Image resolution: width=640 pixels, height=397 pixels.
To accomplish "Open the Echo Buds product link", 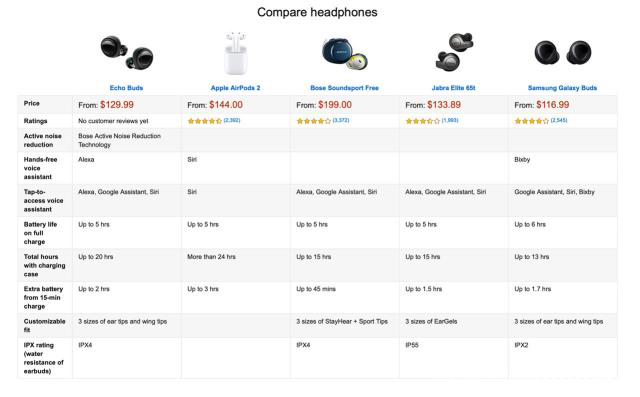I will 126,88.
